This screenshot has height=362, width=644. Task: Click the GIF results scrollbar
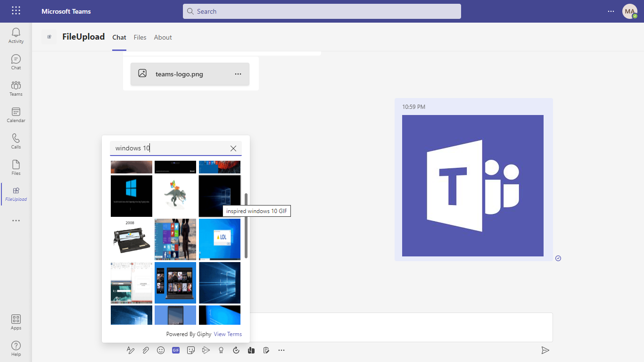click(x=246, y=226)
